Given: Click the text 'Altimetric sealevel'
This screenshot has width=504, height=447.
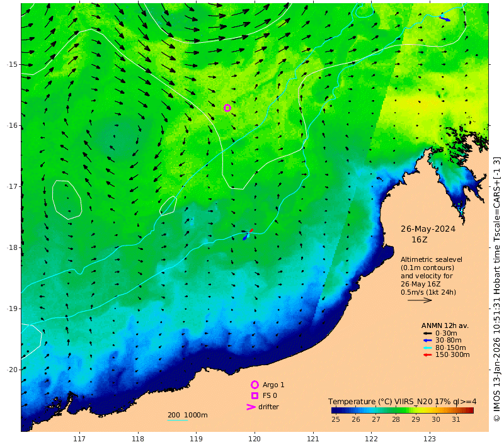Looking at the screenshot, I should (432, 259).
